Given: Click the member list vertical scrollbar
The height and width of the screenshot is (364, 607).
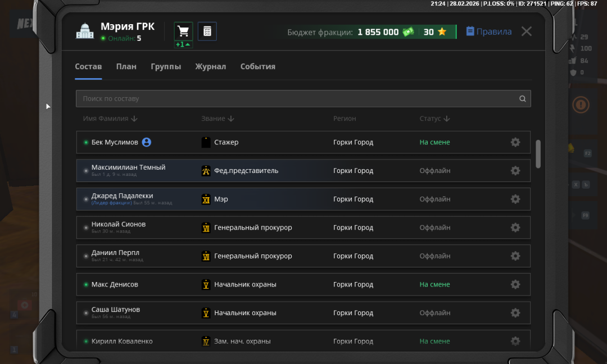Looking at the screenshot, I should click(x=538, y=153).
